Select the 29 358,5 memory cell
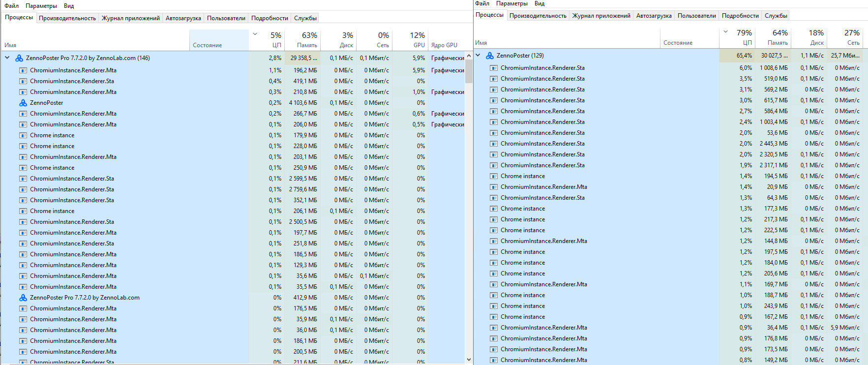This screenshot has width=868, height=365. 302,58
